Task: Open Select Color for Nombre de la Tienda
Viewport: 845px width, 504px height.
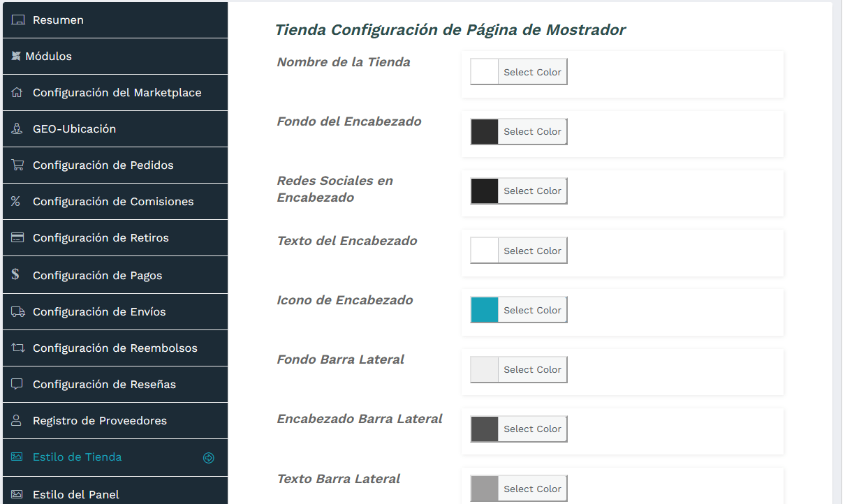Action: tap(532, 71)
